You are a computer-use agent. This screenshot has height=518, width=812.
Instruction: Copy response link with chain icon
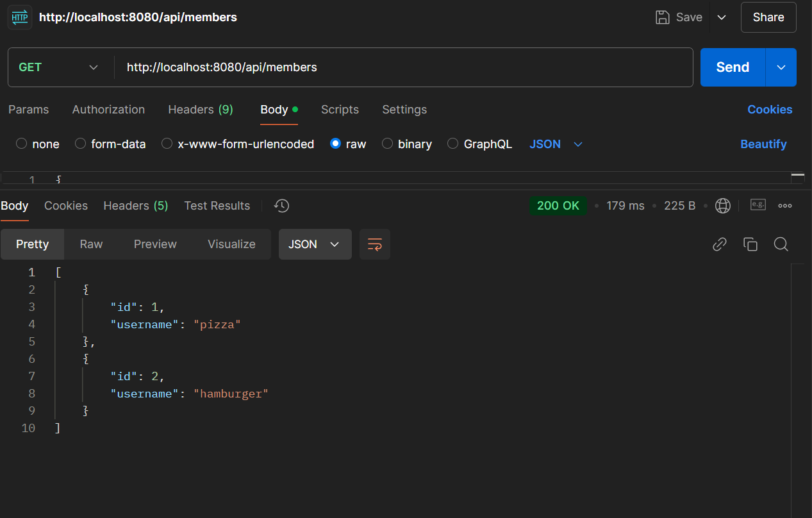coord(720,244)
